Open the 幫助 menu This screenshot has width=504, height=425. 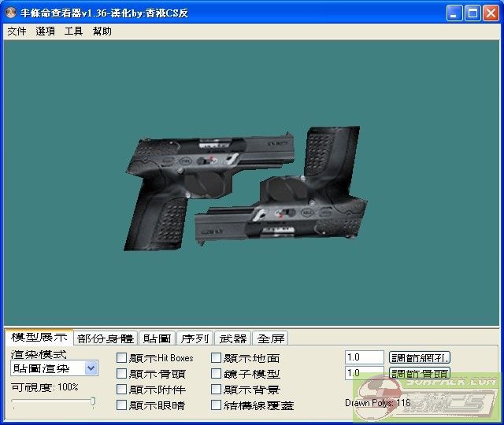[x=102, y=31]
